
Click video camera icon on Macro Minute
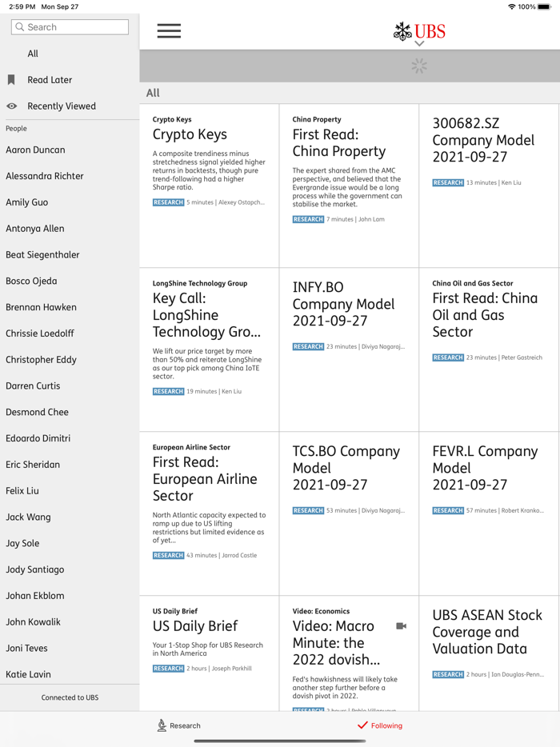click(402, 626)
